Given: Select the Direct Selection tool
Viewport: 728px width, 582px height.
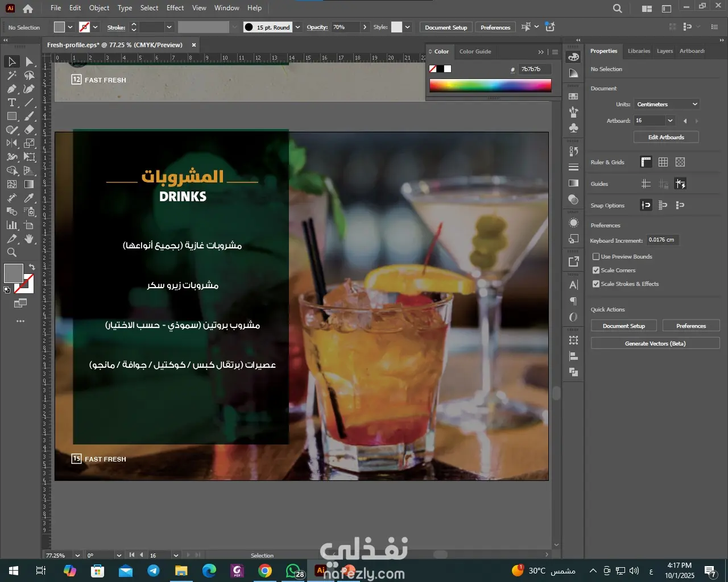Looking at the screenshot, I should 30,61.
